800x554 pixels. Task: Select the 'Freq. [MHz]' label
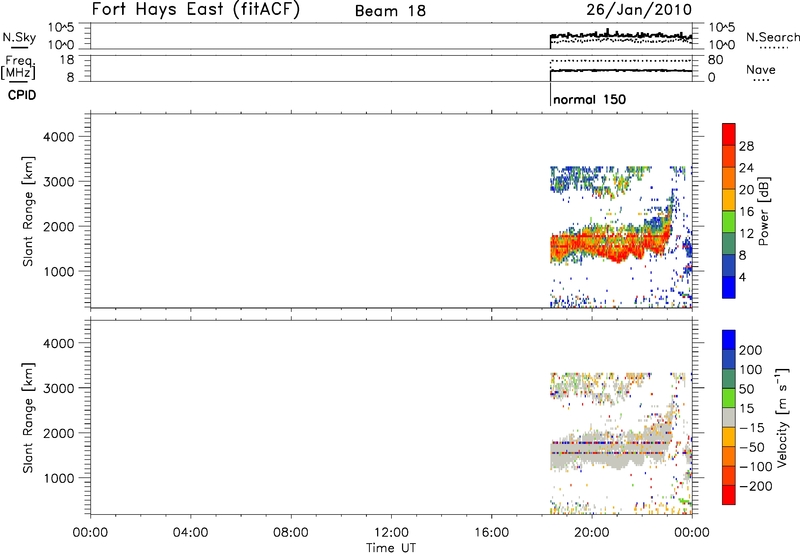(19, 68)
